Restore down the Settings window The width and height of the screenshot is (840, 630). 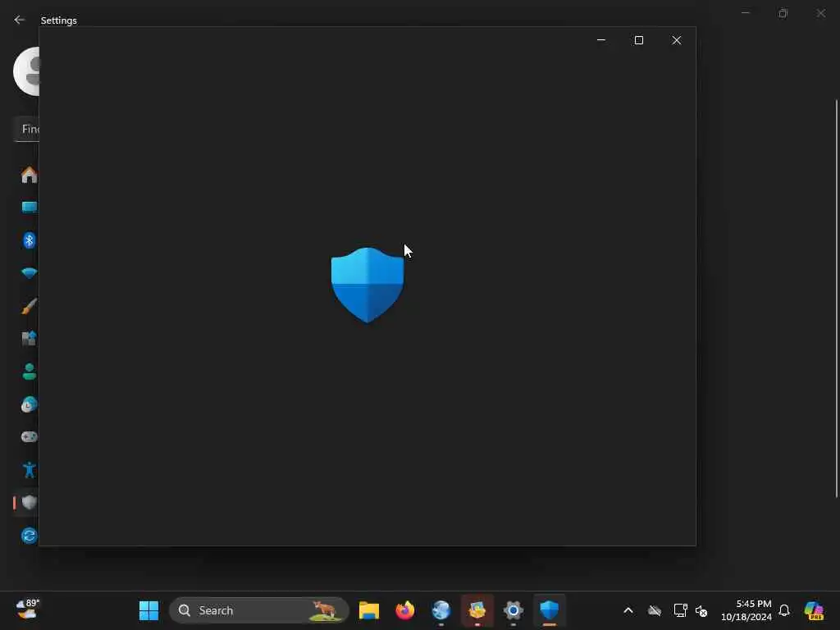(783, 13)
